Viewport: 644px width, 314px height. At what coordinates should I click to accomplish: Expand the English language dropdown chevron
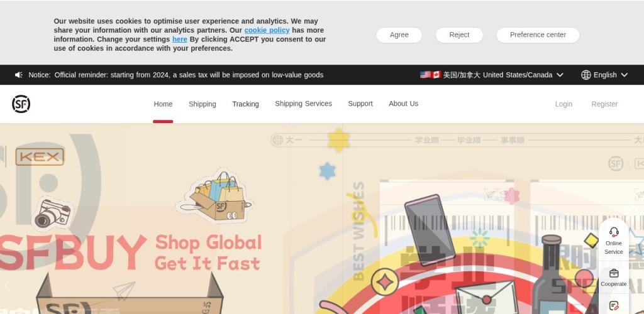[625, 75]
